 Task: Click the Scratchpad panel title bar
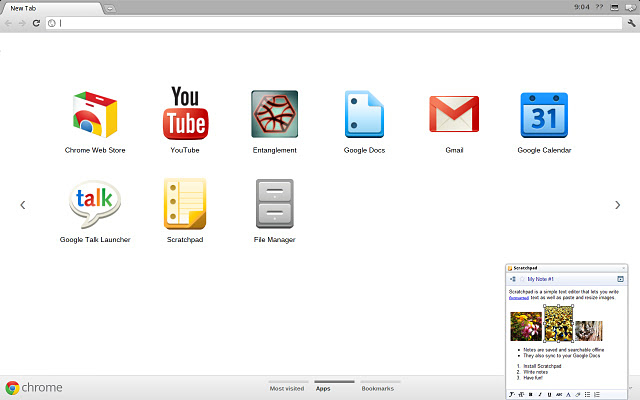pyautogui.click(x=567, y=268)
